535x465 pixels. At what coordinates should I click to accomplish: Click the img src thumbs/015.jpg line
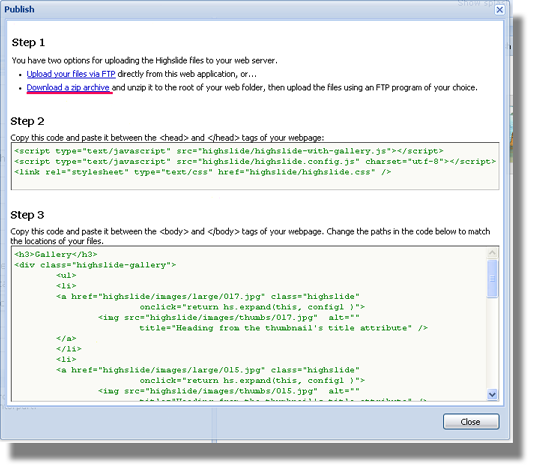pos(229,391)
